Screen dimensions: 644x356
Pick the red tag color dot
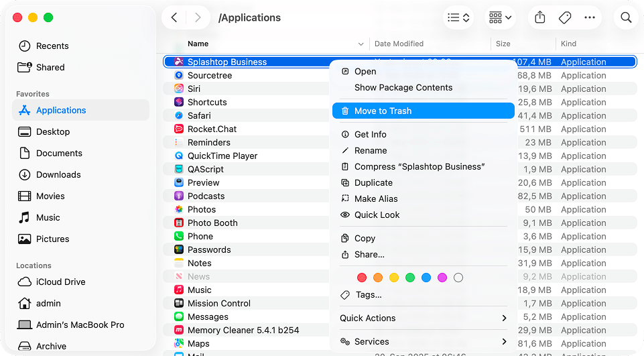point(362,278)
